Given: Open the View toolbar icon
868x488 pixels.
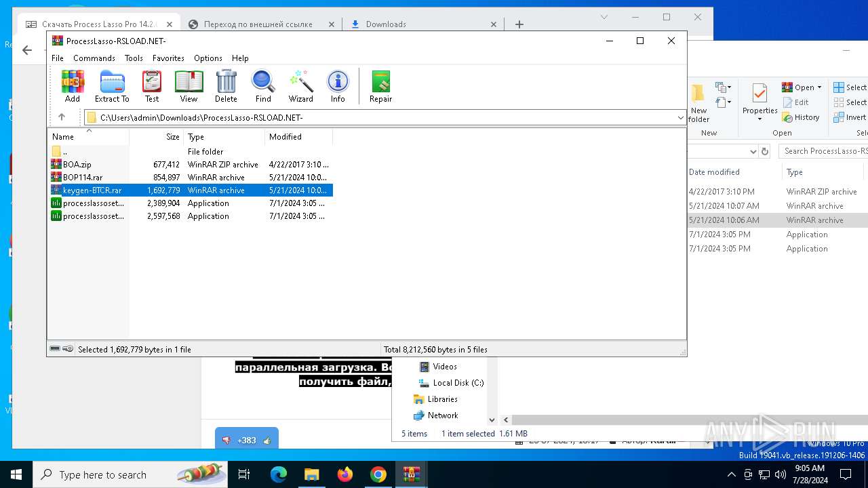Looking at the screenshot, I should pos(189,86).
